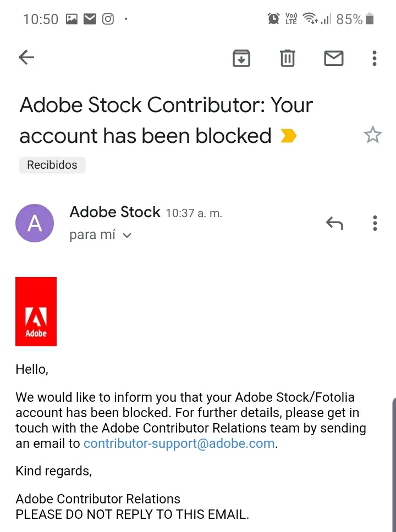The image size is (396, 532).
Task: Delete the email with trash icon
Action: (287, 58)
